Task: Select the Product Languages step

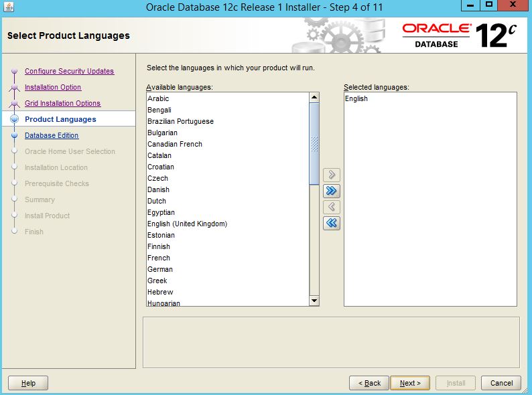Action: 60,119
